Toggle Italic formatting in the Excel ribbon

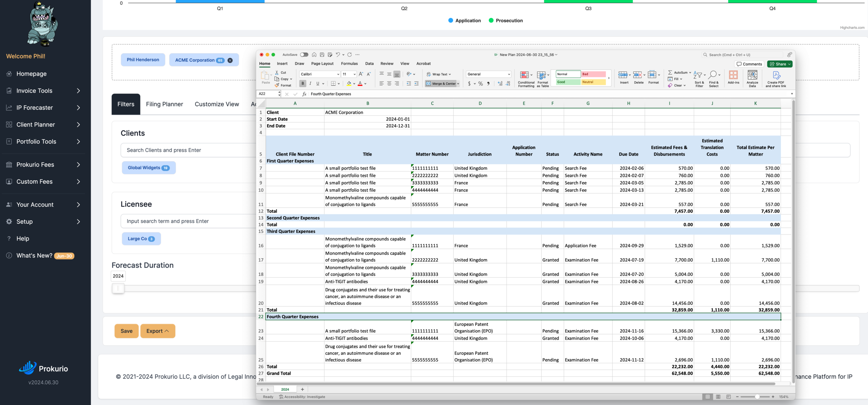coord(310,83)
